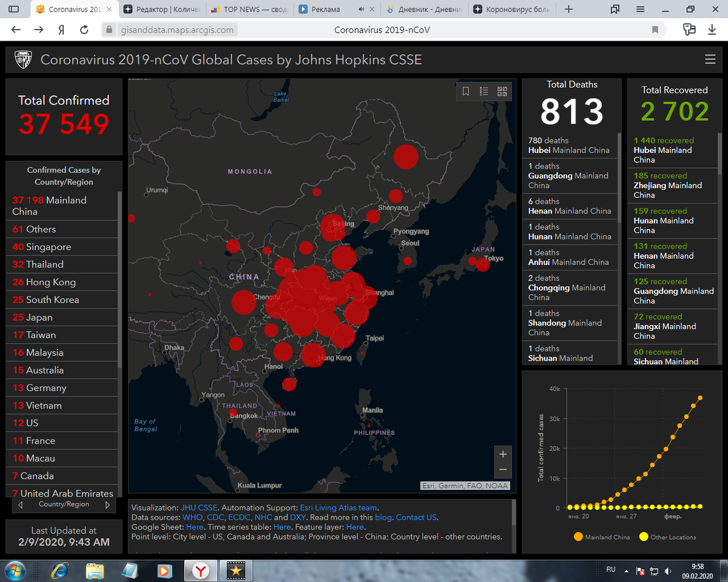Open Yandex home via Я icon

point(61,30)
